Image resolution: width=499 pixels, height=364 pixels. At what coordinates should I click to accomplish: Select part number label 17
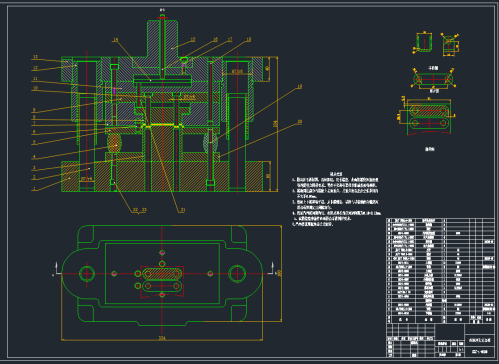(x=230, y=40)
